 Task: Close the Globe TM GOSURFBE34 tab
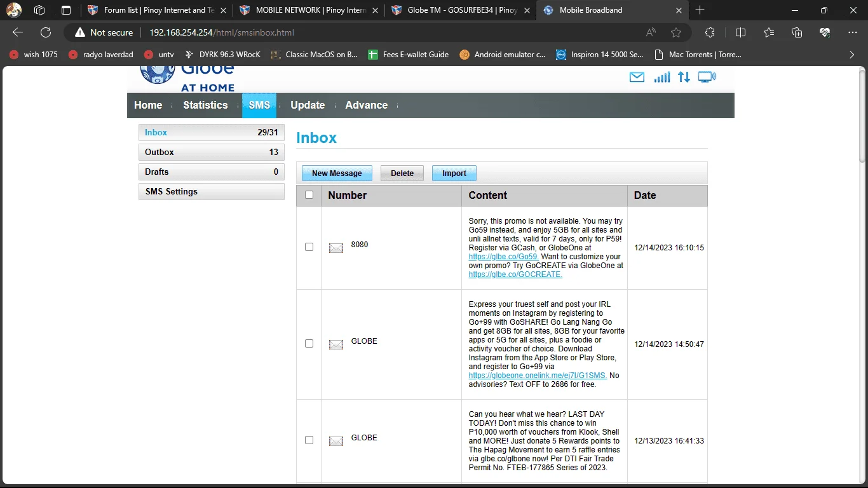click(x=527, y=10)
